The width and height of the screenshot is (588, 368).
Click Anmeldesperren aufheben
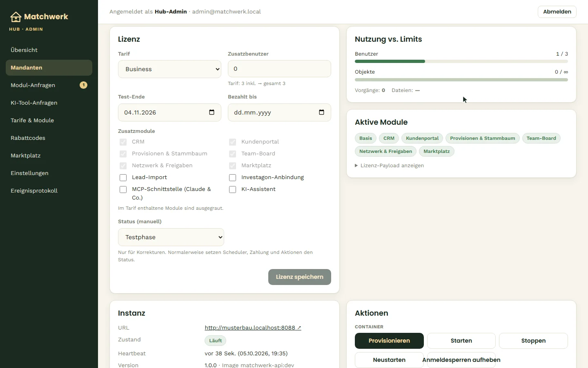click(x=461, y=360)
